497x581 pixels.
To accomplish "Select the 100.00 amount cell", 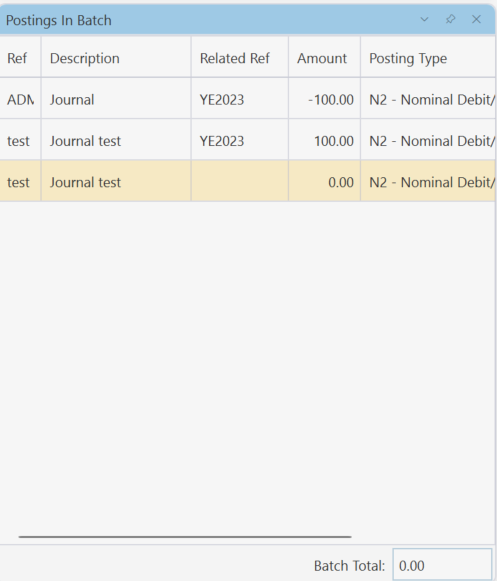I will click(334, 141).
